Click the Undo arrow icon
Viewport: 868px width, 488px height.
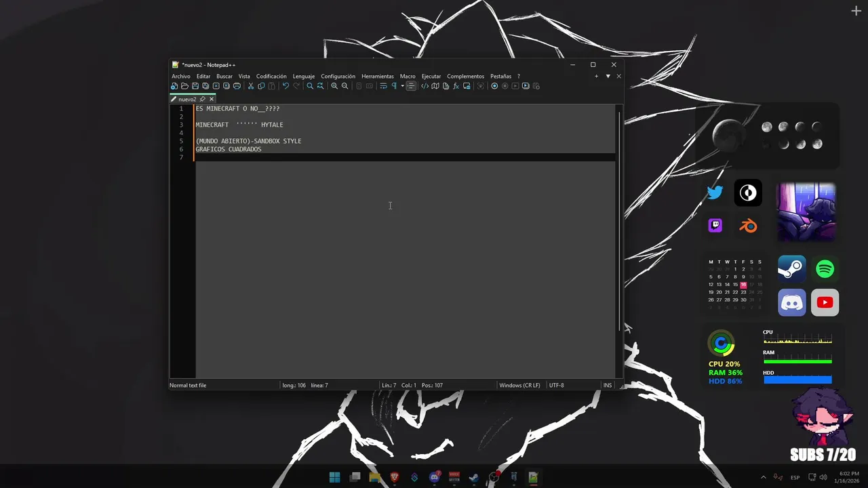tap(285, 86)
